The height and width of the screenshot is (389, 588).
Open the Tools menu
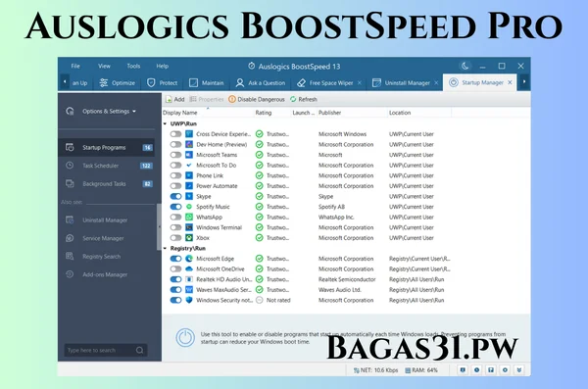tap(133, 66)
